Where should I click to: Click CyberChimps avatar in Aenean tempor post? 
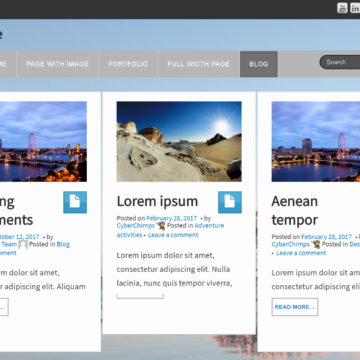click(x=316, y=244)
